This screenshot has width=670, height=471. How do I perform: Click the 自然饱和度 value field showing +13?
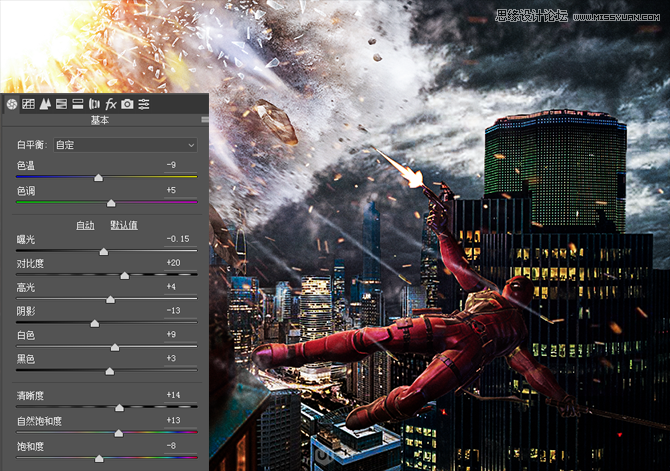(x=180, y=421)
